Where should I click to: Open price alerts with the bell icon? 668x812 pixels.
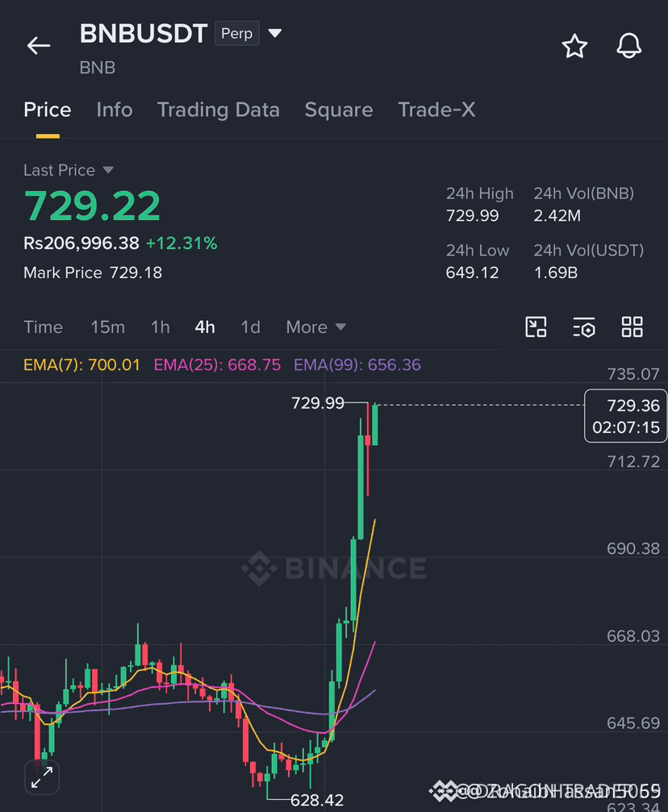pyautogui.click(x=629, y=46)
